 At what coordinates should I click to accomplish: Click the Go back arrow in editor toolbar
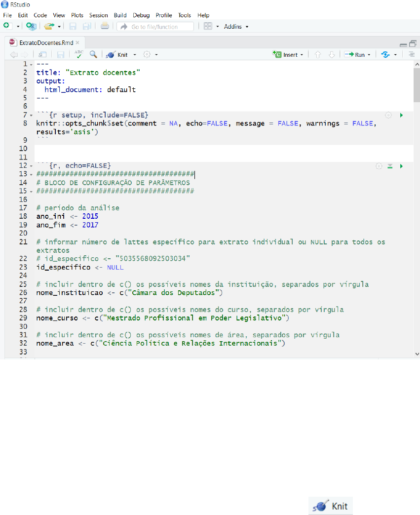14,54
